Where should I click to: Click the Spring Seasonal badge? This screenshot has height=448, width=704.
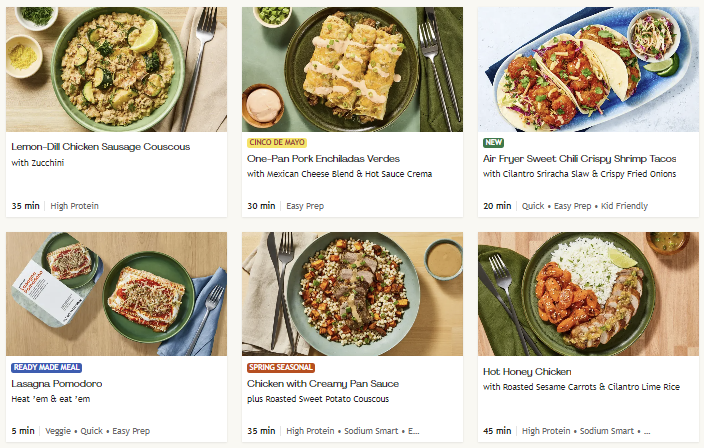click(x=280, y=368)
